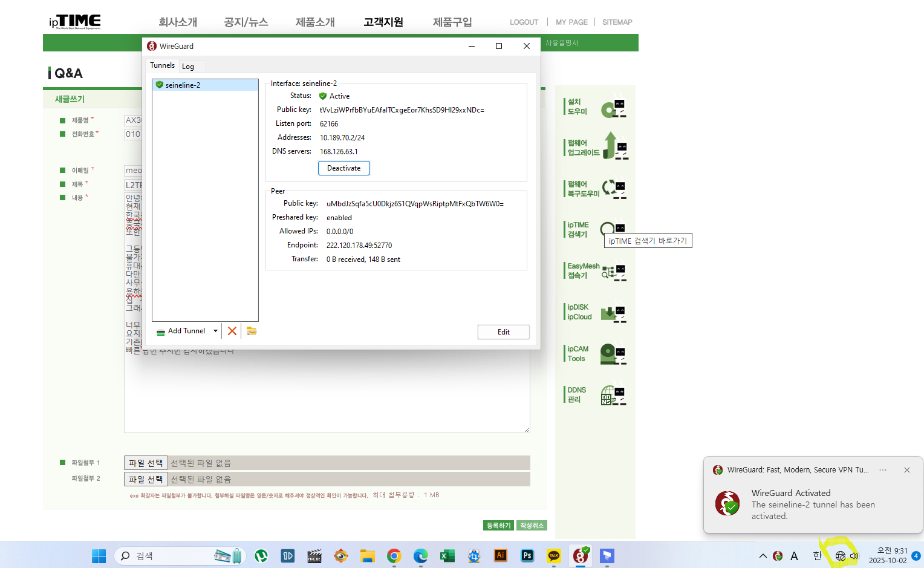Click the Edit button in WireGuard
Screen dimensions: 924x568
point(504,332)
